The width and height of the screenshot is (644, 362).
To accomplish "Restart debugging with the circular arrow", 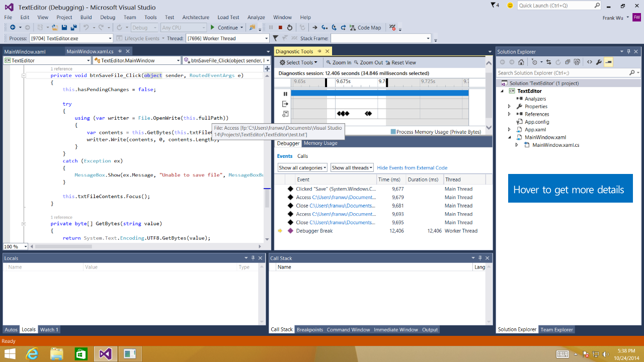I will 290,28.
